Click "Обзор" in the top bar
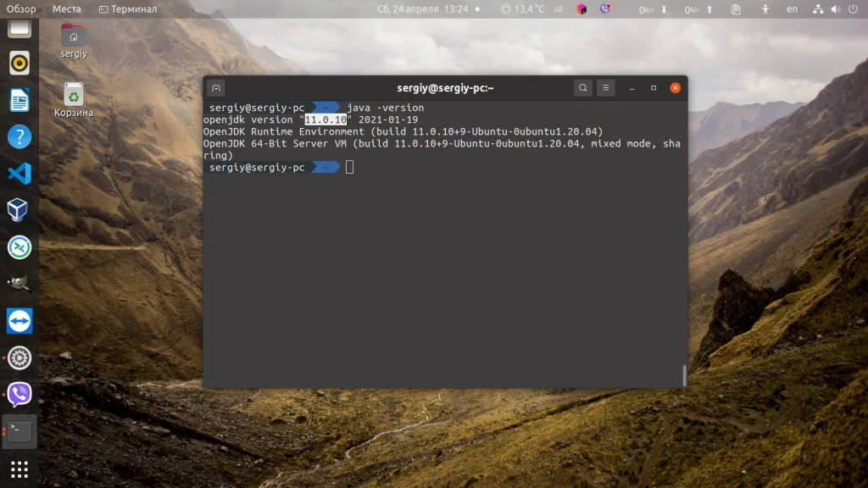Viewport: 868px width, 488px height. (x=23, y=8)
